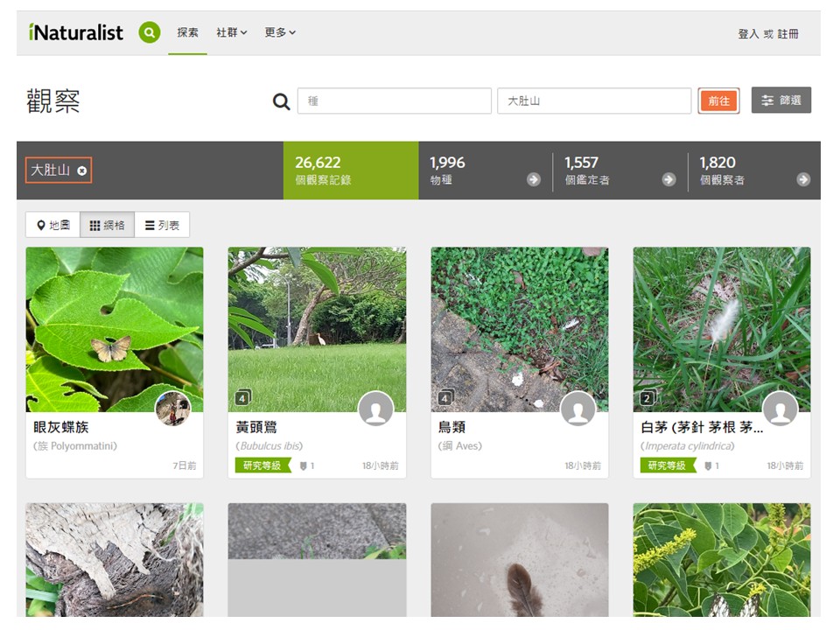Focus the 種 species search field
840x630 pixels.
tap(394, 101)
